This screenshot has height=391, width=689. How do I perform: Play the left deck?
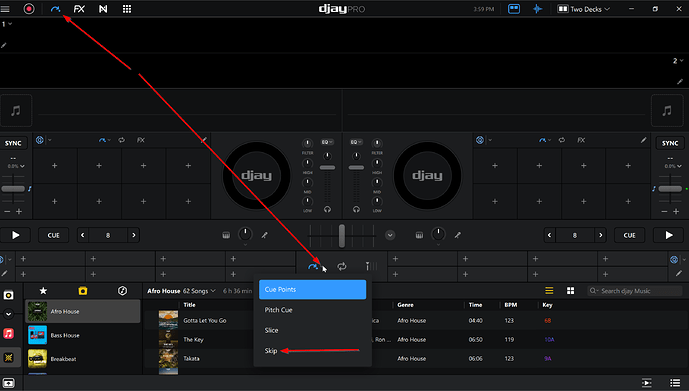(x=15, y=235)
